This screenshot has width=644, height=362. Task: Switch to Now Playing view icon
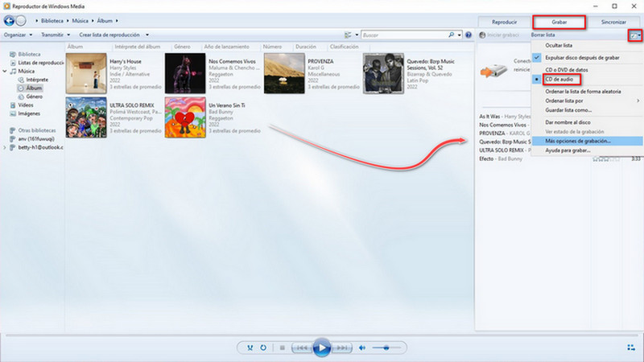(631, 348)
